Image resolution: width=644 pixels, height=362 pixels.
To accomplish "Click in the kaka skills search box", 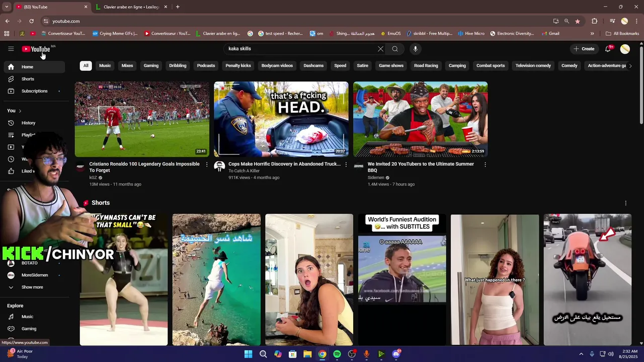I will [x=300, y=49].
